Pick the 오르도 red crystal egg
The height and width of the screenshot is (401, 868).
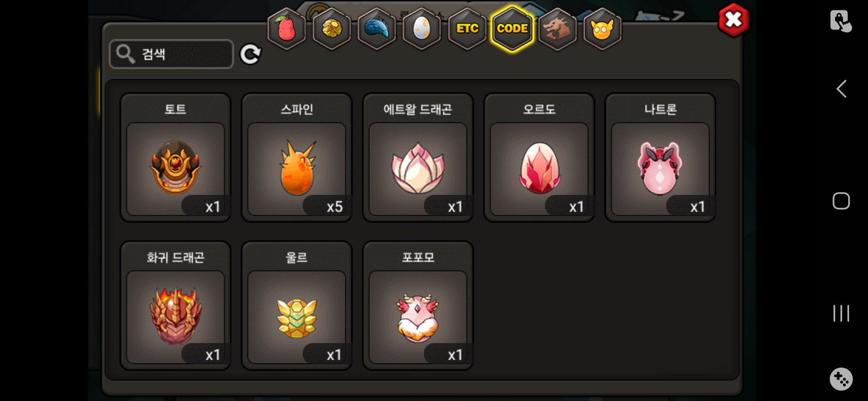[x=539, y=157]
